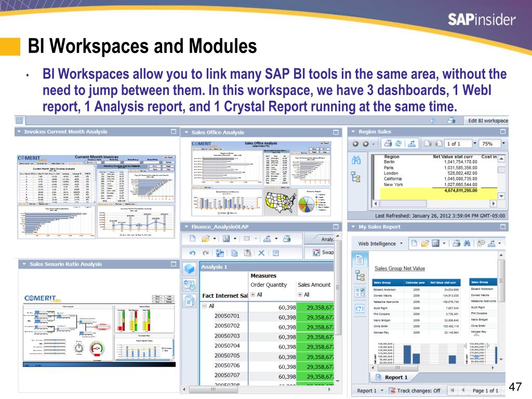The height and width of the screenshot is (399, 532).
Task: Click the US map in Sales Office Analysis
Action: coord(281,203)
